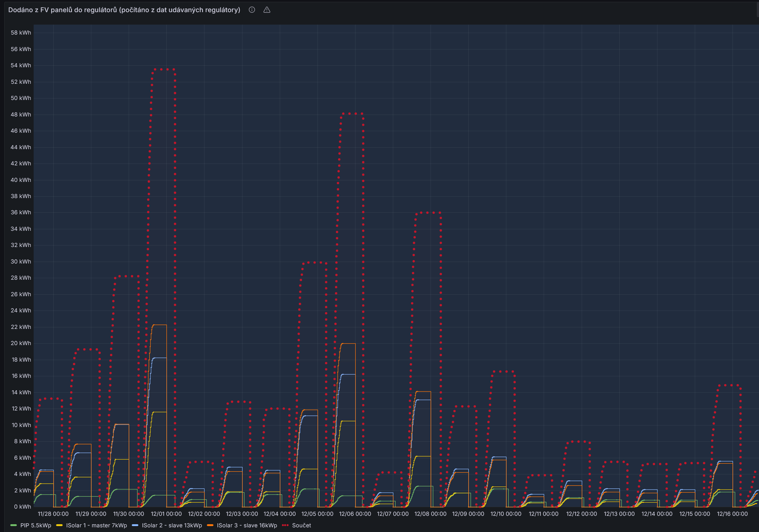Toggle ISolar 2 - slave 13kWp legend label
The image size is (759, 532).
point(172,525)
